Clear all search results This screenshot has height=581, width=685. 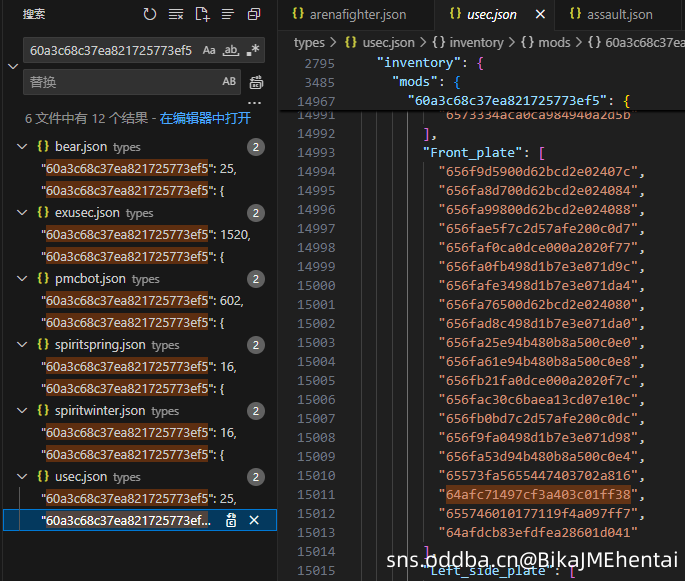click(176, 15)
